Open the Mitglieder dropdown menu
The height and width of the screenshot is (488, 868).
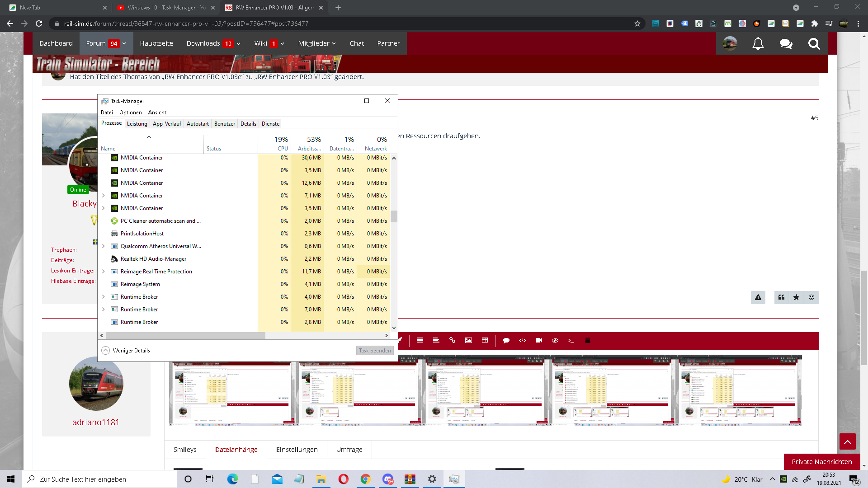(316, 43)
